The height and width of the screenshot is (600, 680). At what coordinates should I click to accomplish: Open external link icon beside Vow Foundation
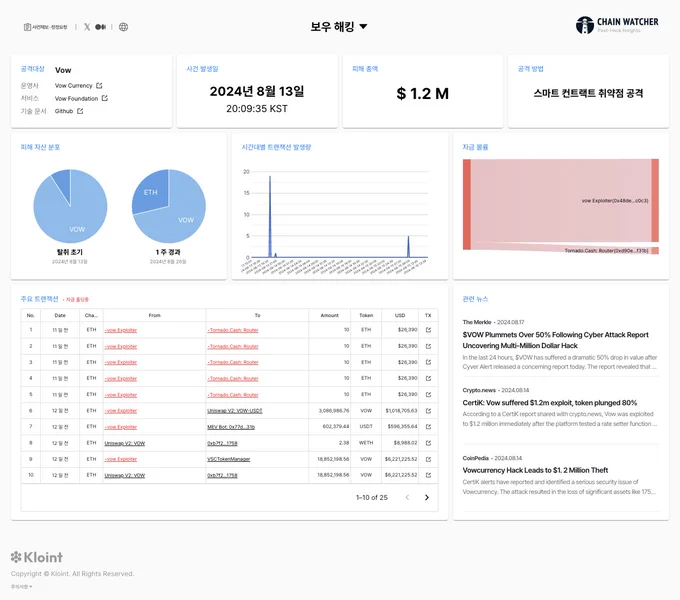[105, 98]
